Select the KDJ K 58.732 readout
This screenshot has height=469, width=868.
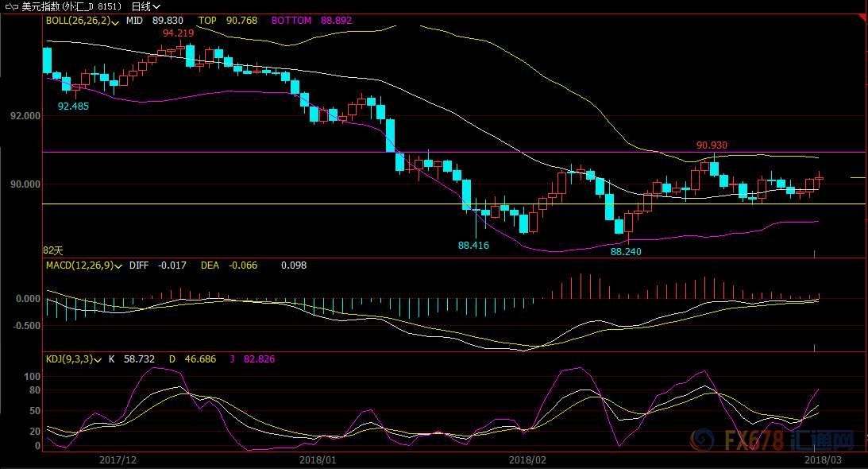(132, 359)
